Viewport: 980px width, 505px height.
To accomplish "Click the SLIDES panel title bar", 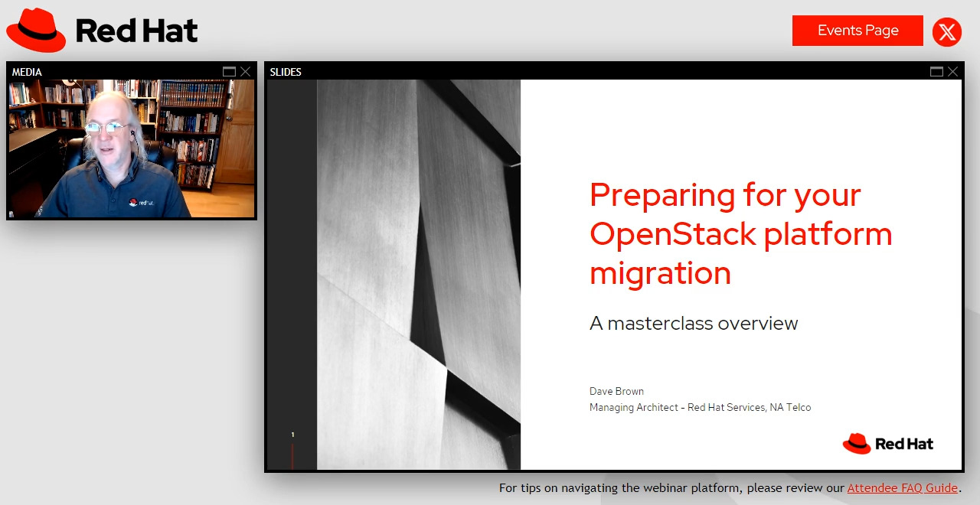I will pos(597,72).
